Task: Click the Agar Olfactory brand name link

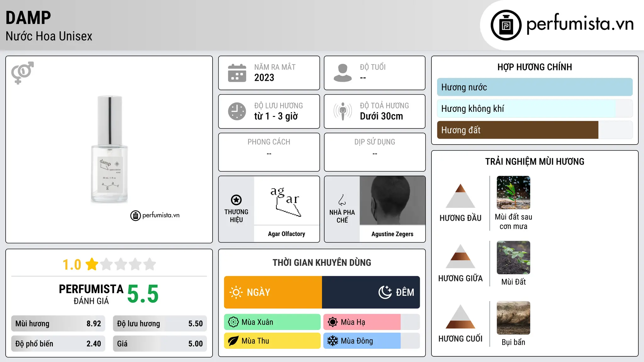Action: [286, 234]
